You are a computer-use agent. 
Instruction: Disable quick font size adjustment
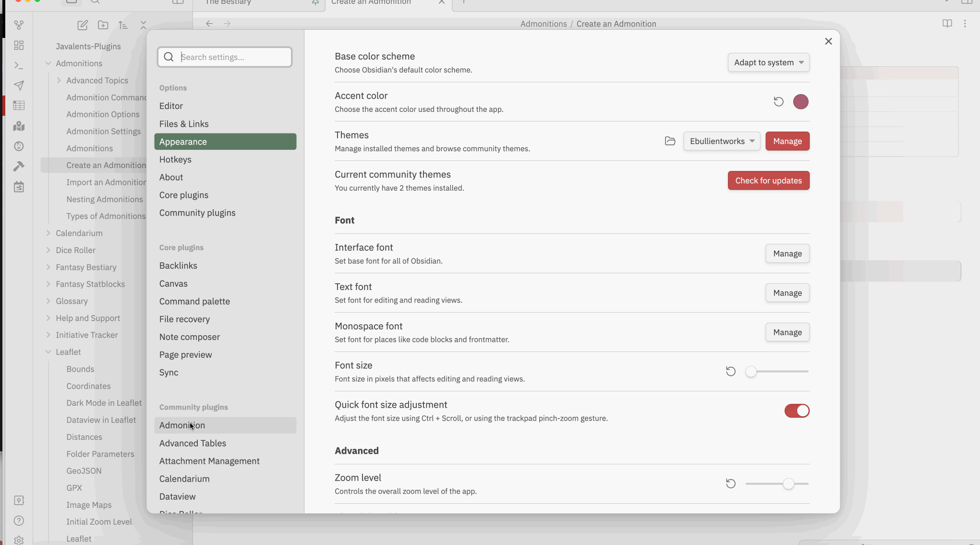(x=797, y=411)
